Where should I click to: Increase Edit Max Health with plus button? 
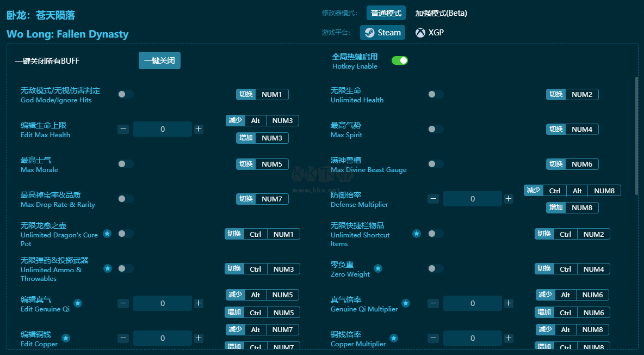pos(199,129)
